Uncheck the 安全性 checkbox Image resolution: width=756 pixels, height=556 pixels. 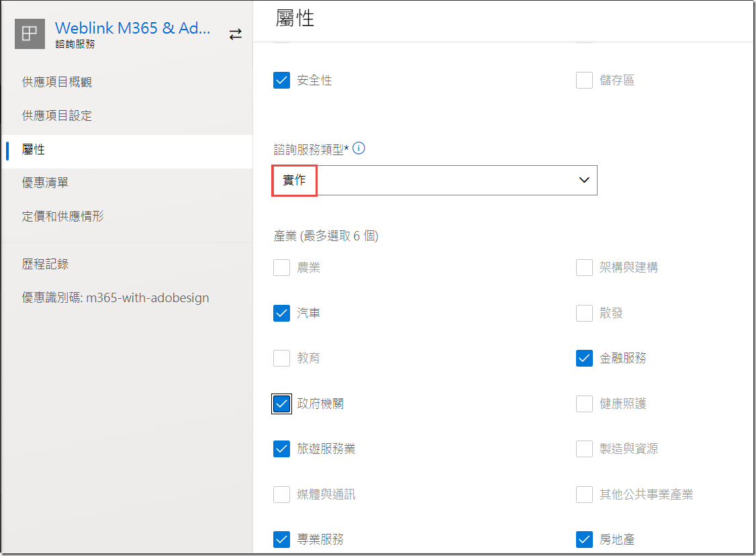(281, 81)
